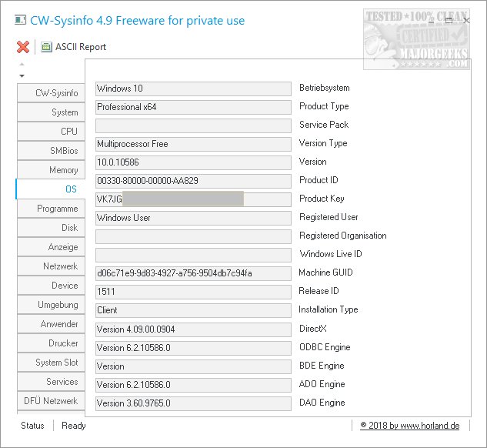The width and height of the screenshot is (487, 448).
Task: Click the Windows 10 operating system field
Action: [x=193, y=89]
